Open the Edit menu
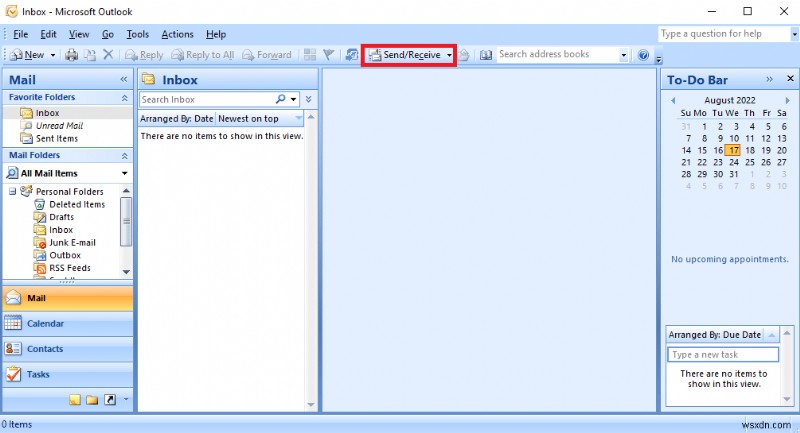 48,34
